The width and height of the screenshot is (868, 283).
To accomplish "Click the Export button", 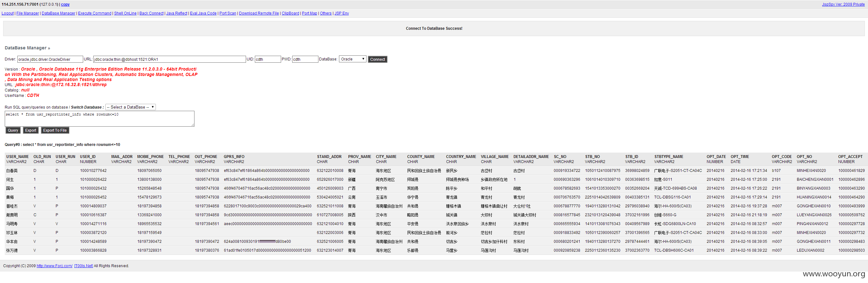I will (x=31, y=130).
